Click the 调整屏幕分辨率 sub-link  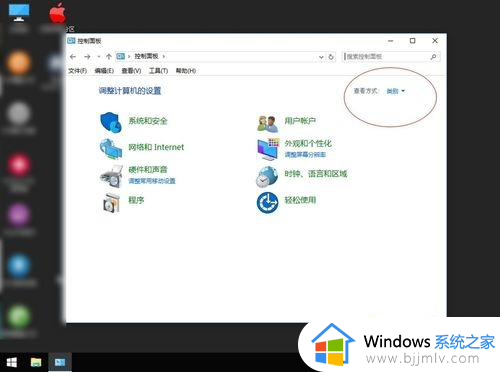[305, 154]
